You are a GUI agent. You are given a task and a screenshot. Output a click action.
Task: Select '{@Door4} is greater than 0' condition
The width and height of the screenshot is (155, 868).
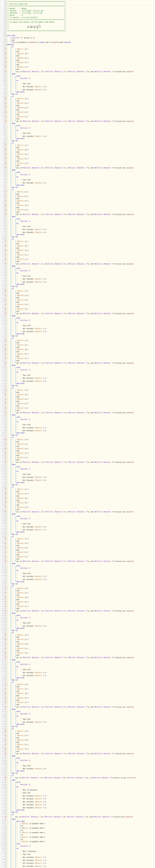pos(33,837)
